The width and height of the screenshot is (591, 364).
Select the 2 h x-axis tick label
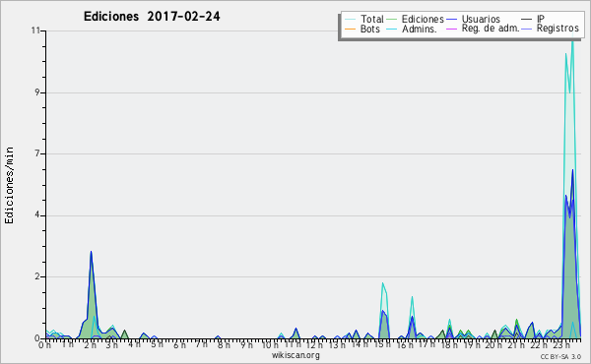coord(91,344)
